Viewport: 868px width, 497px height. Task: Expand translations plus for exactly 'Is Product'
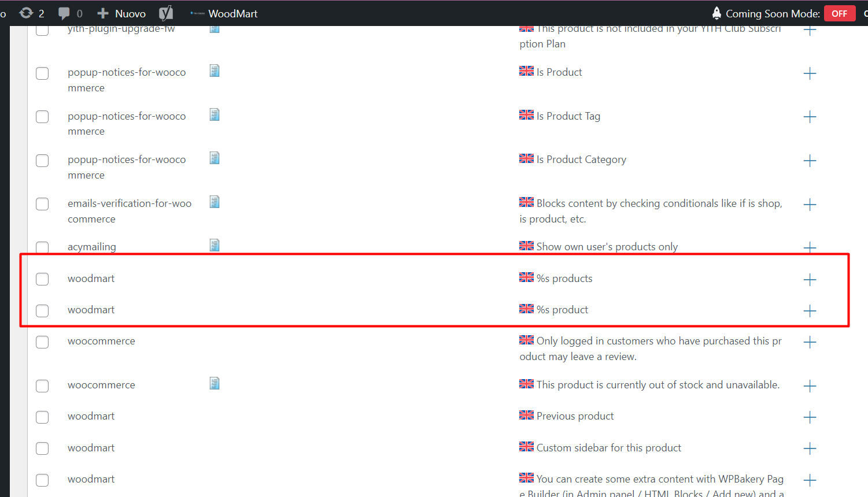[x=810, y=73]
